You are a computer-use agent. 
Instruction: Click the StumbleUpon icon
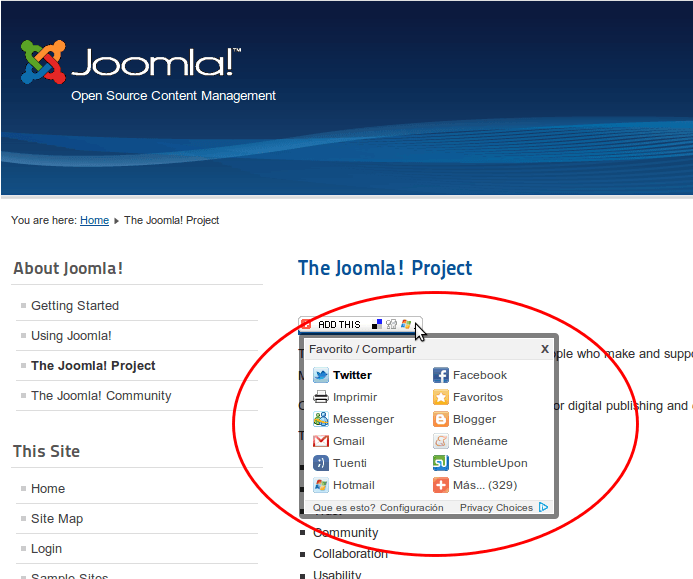point(441,463)
